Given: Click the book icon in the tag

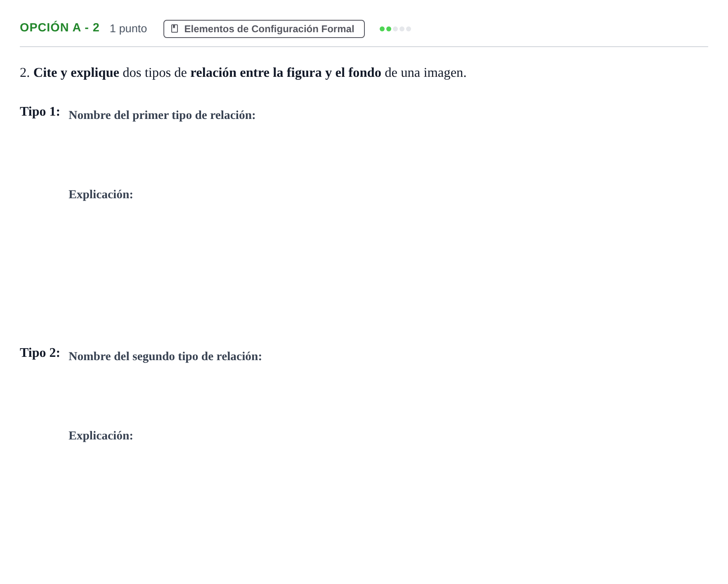Looking at the screenshot, I should click(175, 29).
